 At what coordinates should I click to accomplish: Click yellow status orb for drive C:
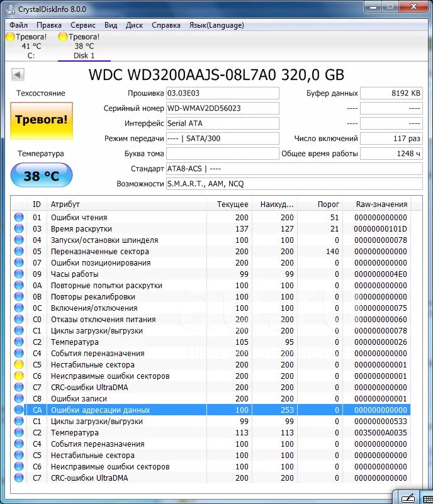(x=10, y=36)
